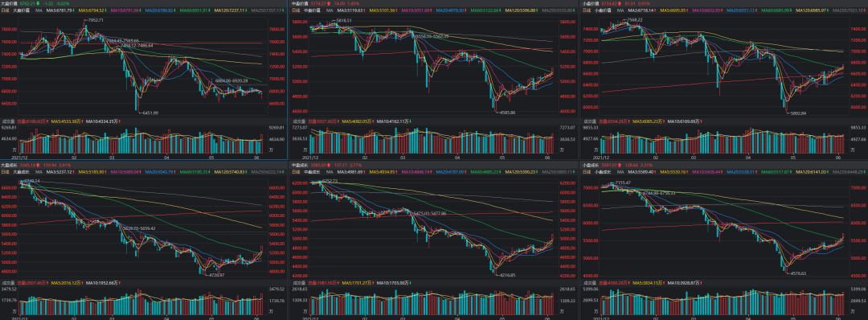
Task: Select the 小盘价值 panel title
Action: pos(587,3)
